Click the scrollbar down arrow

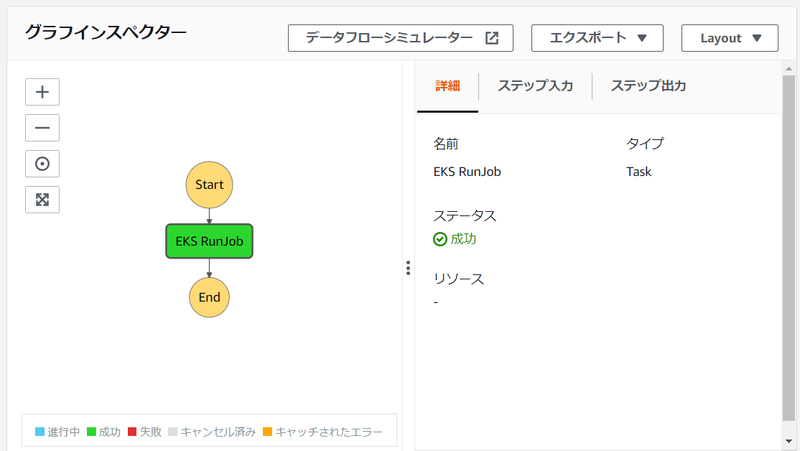(788, 441)
